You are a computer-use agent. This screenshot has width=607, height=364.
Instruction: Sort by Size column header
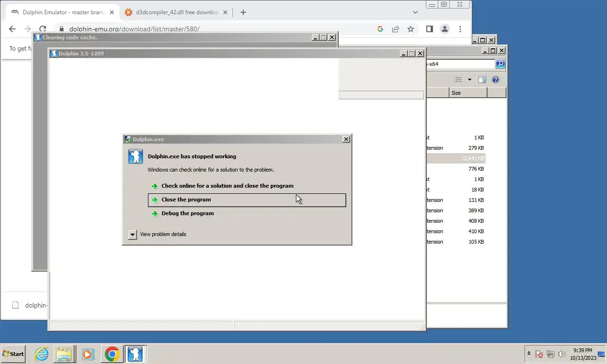coord(468,93)
